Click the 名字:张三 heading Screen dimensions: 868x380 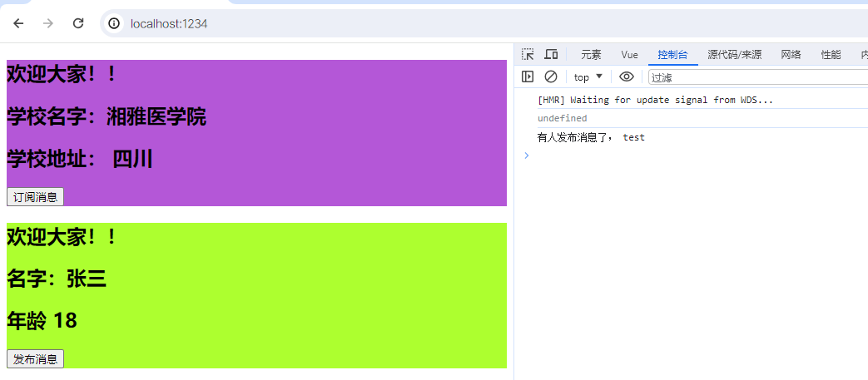point(57,280)
